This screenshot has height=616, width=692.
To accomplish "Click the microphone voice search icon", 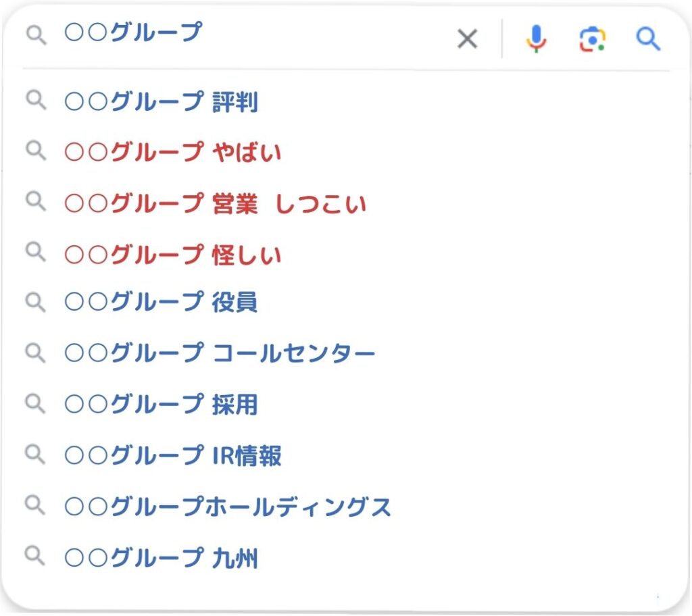I will 536,39.
